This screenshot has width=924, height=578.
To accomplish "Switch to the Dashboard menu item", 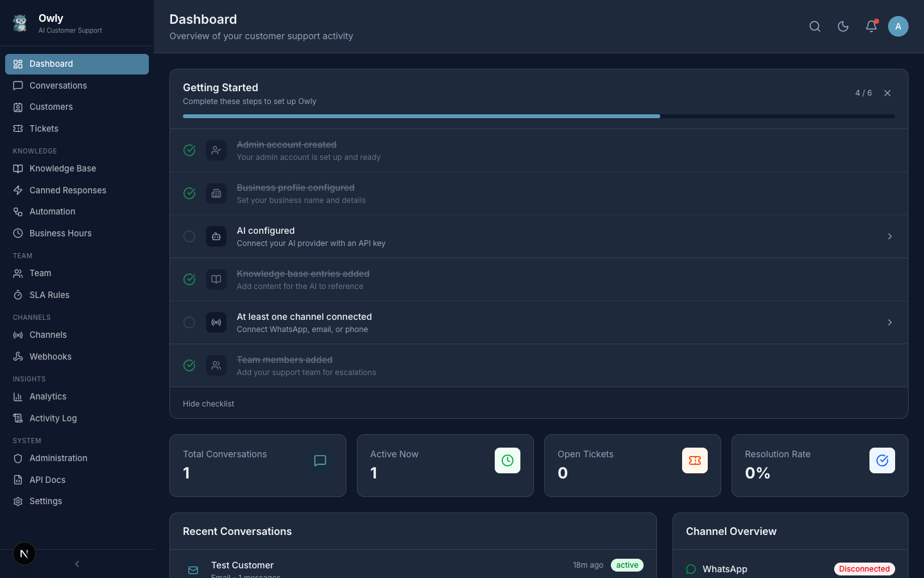I will tap(51, 64).
